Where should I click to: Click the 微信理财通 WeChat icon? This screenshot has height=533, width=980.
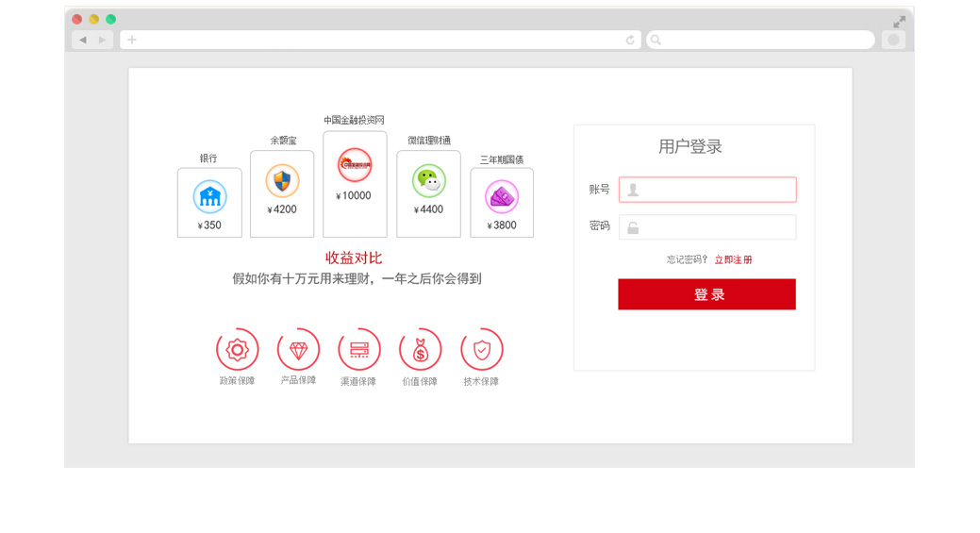pyautogui.click(x=429, y=181)
